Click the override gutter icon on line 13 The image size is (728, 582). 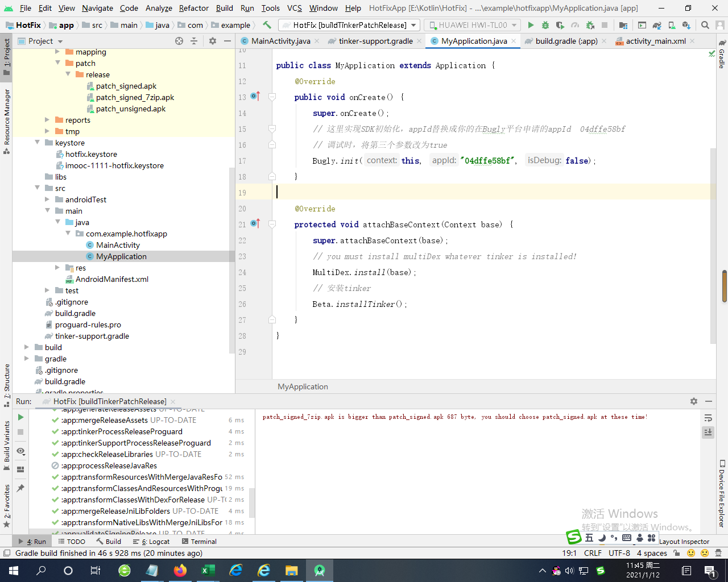coord(255,96)
